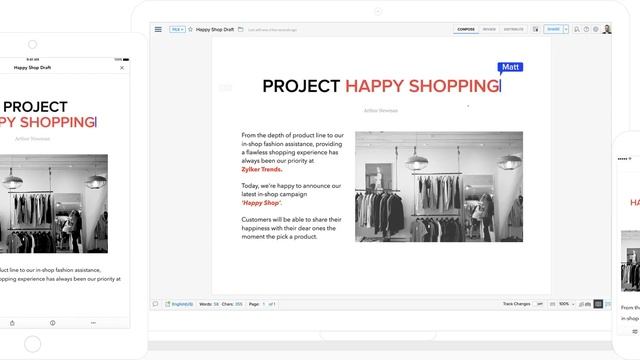Select the clothing store photo in laptop document
The height and width of the screenshot is (360, 640).
point(439,187)
